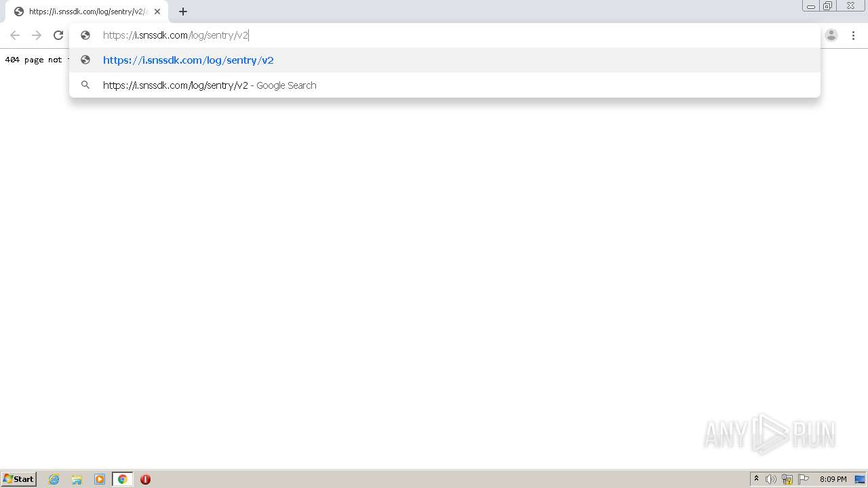Open File Explorer from taskbar
The image size is (868, 488).
click(77, 479)
